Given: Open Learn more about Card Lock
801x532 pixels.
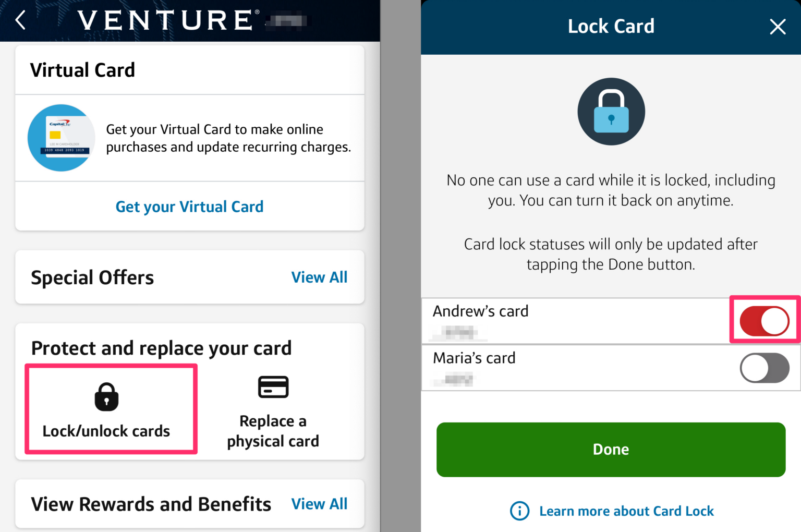Looking at the screenshot, I should tap(626, 511).
